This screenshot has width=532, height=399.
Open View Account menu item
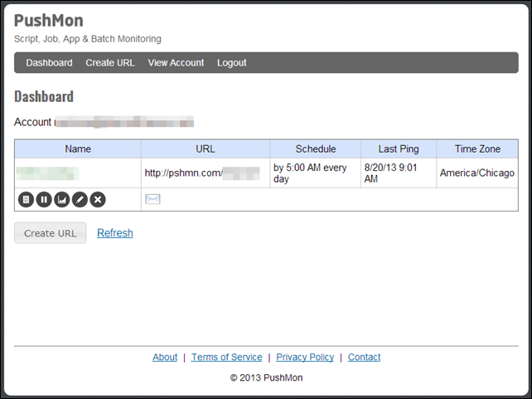(x=176, y=63)
